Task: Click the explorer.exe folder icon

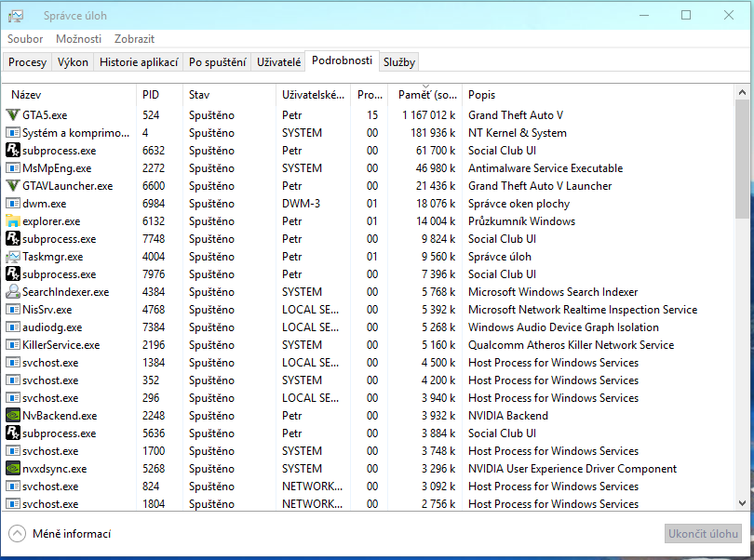Action: (13, 221)
